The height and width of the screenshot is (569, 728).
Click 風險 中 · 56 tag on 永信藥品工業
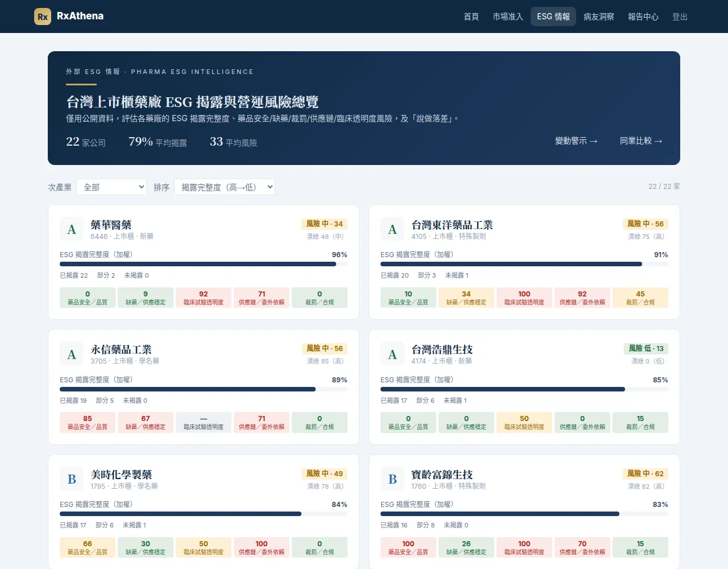[x=324, y=349]
